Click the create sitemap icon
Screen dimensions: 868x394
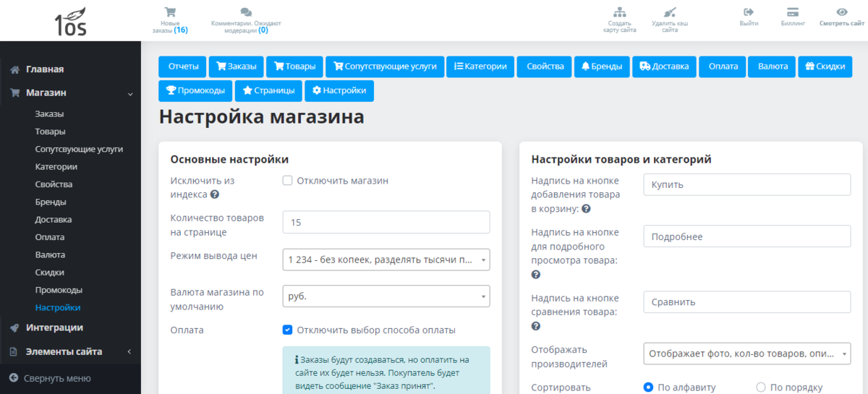[619, 12]
